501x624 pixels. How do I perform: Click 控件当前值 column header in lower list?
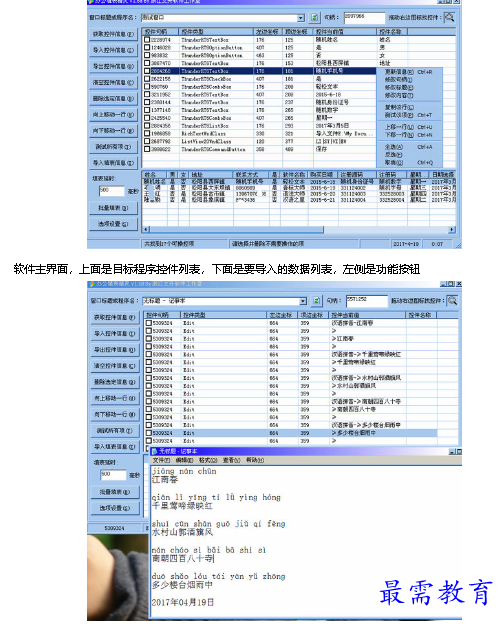368,315
